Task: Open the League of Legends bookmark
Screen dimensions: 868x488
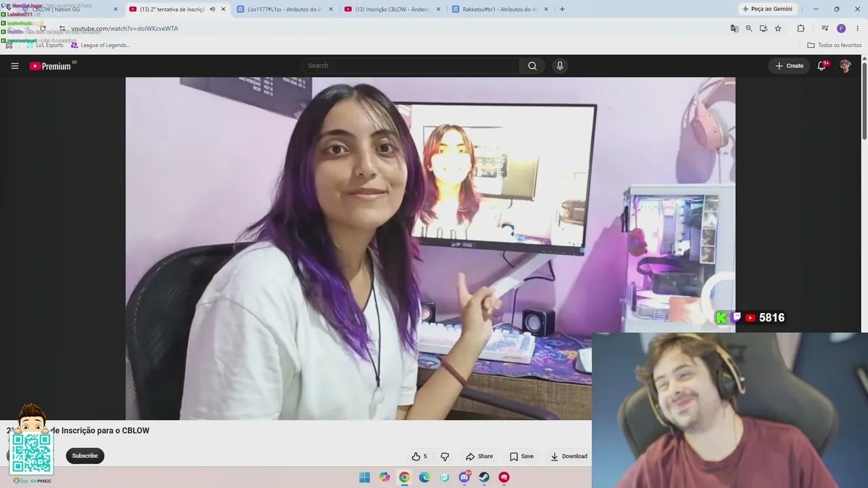Action: tap(100, 45)
